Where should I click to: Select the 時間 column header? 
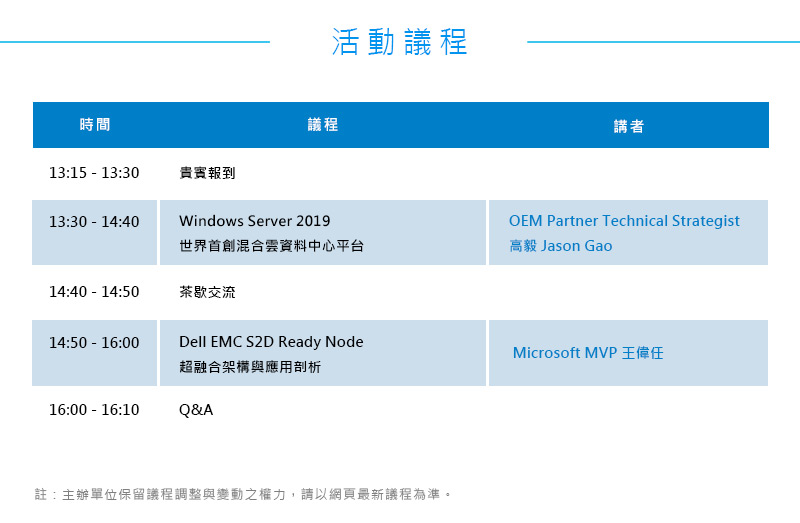point(95,124)
